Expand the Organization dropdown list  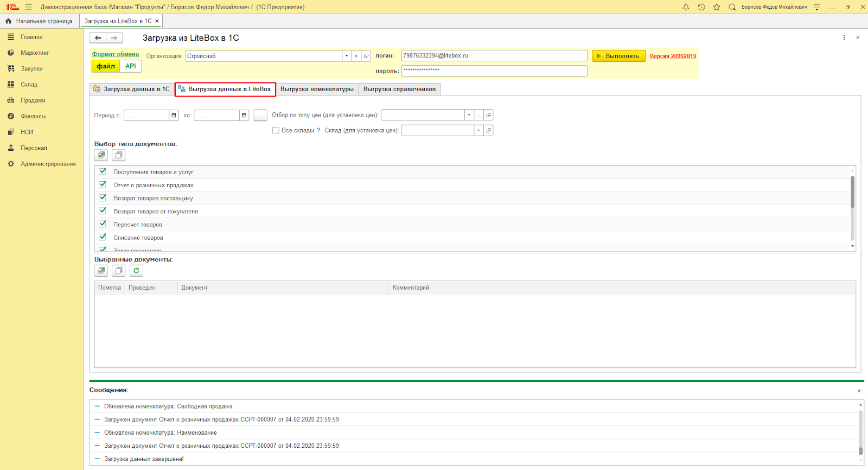[347, 56]
